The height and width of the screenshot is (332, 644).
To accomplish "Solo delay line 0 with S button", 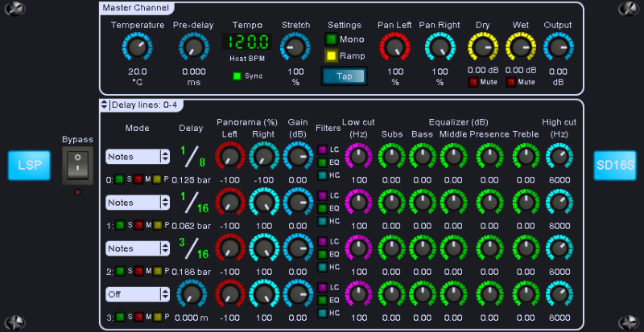I will tap(119, 179).
